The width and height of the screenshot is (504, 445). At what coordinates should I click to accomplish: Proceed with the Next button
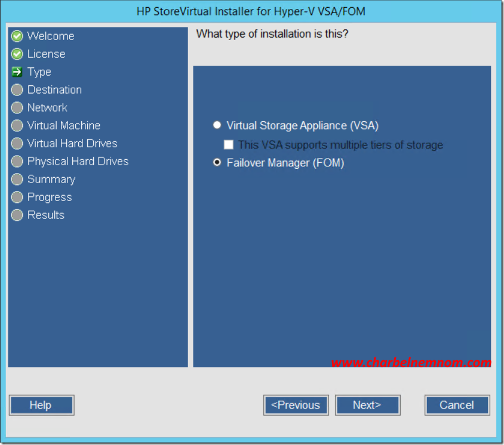tap(367, 405)
